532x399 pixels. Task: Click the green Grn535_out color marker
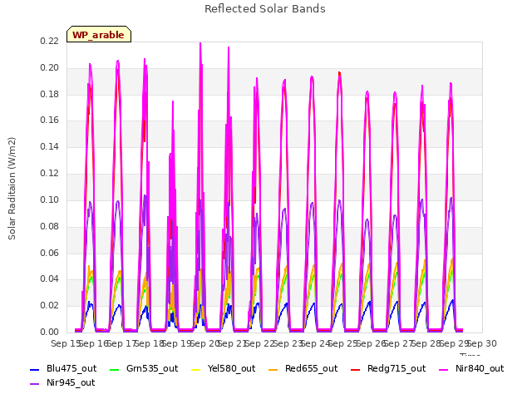(115, 369)
